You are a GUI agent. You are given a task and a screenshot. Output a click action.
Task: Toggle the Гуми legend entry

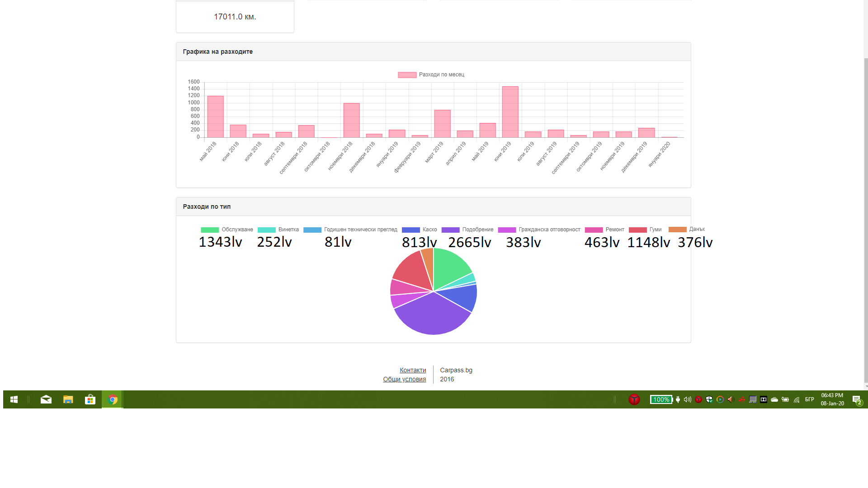coord(645,230)
